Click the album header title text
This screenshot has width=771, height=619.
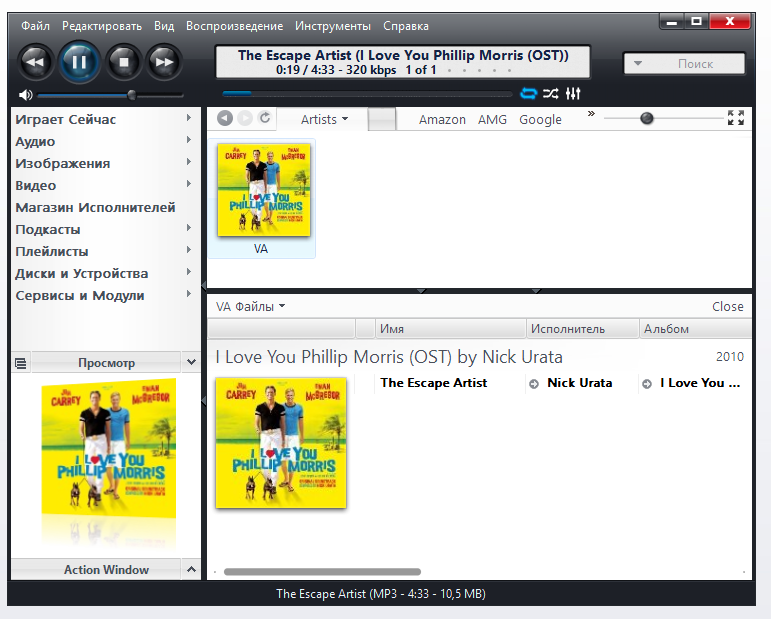tap(389, 357)
